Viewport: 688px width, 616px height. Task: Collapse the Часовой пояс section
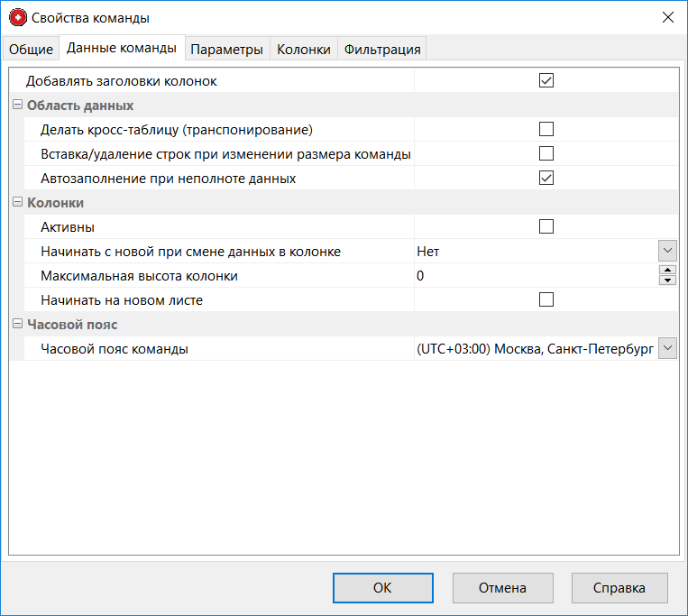(x=17, y=325)
